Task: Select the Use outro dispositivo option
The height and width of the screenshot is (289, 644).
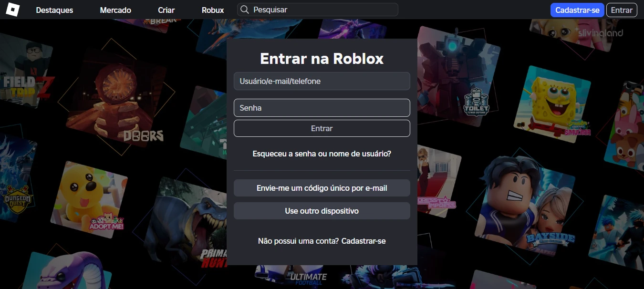Action: pyautogui.click(x=322, y=210)
